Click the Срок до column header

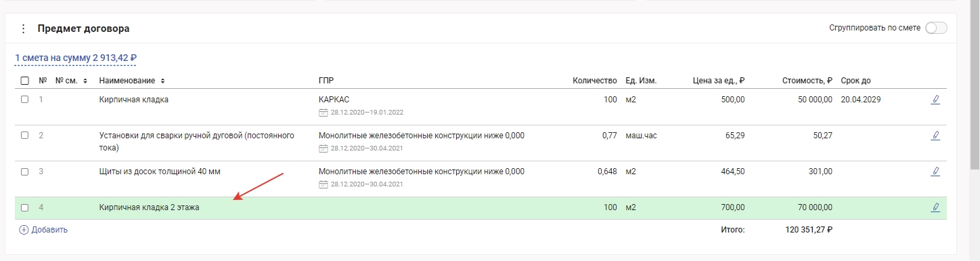click(x=855, y=81)
